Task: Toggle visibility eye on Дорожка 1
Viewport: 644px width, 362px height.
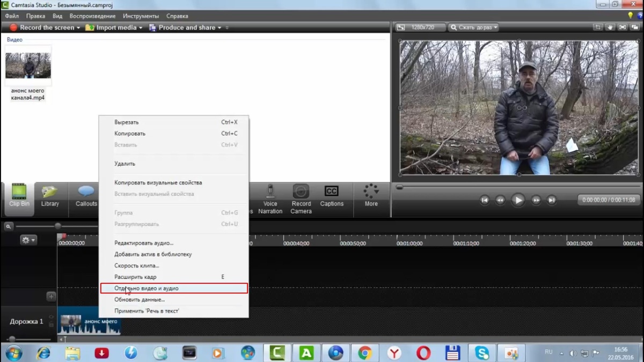Action: coord(51,317)
